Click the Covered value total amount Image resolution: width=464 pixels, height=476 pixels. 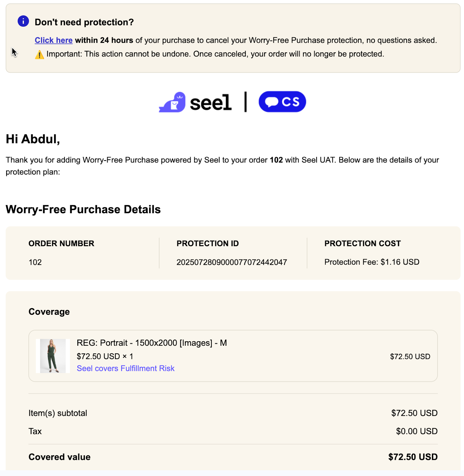click(x=413, y=457)
